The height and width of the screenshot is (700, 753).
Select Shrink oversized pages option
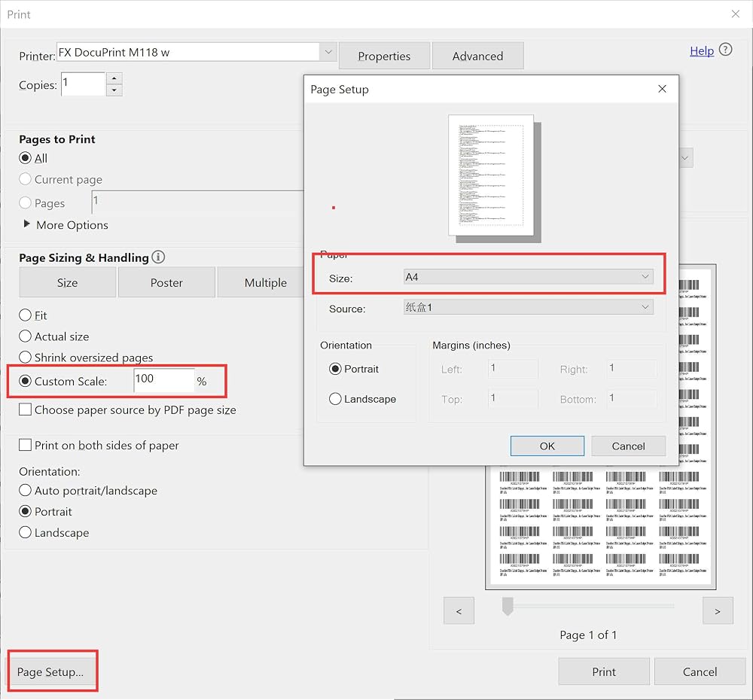(x=25, y=358)
